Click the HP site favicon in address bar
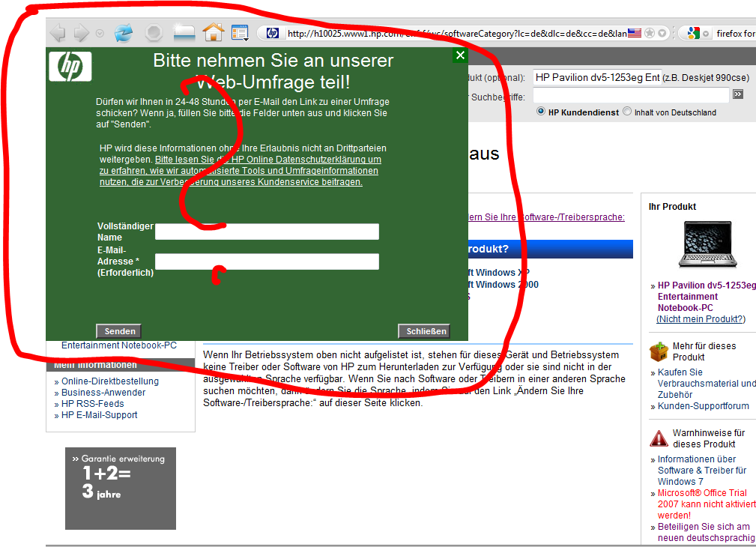Image resolution: width=756 pixels, height=547 pixels. coord(273,33)
